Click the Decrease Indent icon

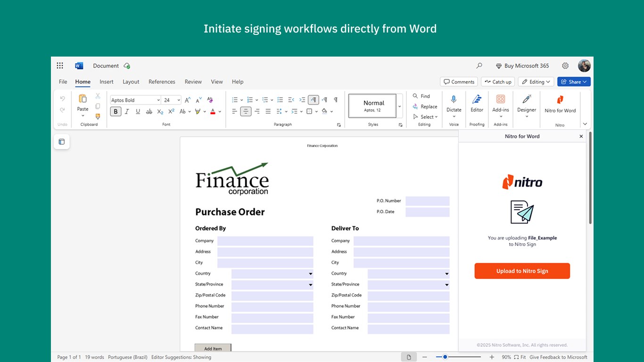(x=291, y=100)
